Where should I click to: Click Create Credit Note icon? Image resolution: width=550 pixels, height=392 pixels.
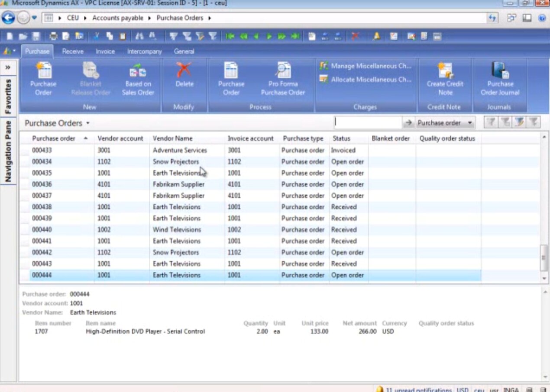(x=445, y=79)
